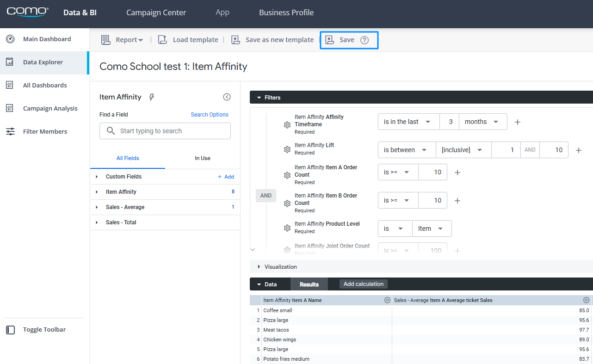Viewport: 593px width, 364px height.
Task: Open gear settings for Item Affinity Lift filter
Action: click(x=287, y=149)
